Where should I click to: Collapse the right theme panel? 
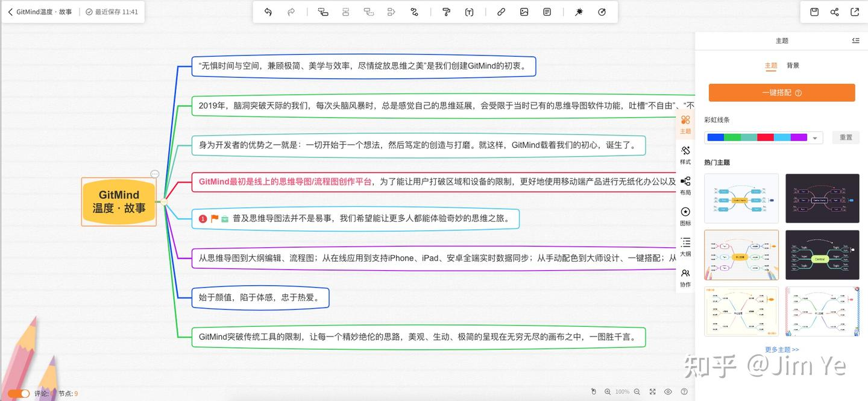click(855, 40)
